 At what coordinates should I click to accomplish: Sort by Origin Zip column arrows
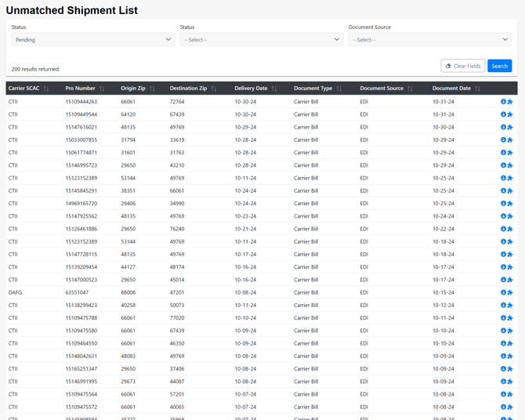coord(152,89)
